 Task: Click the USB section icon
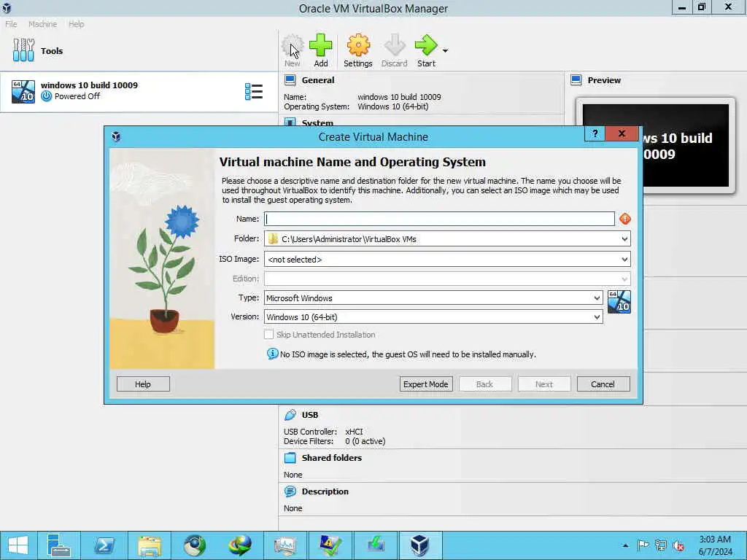click(x=290, y=415)
